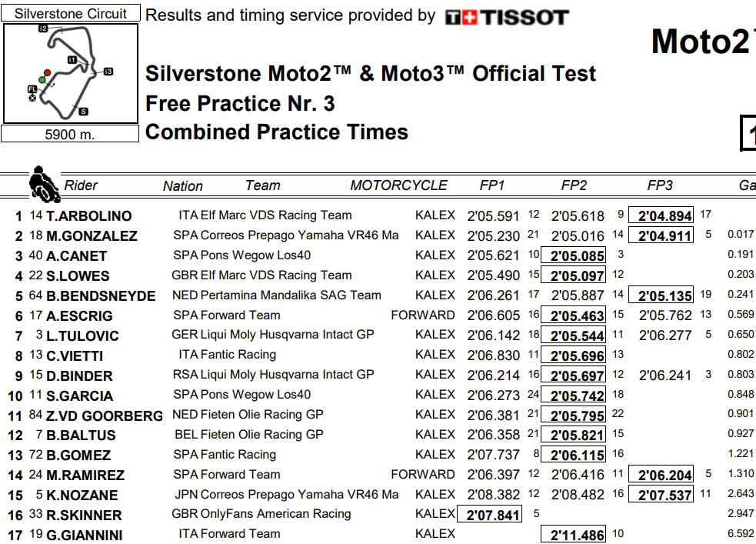Click the FL finish line marker

(x=32, y=90)
